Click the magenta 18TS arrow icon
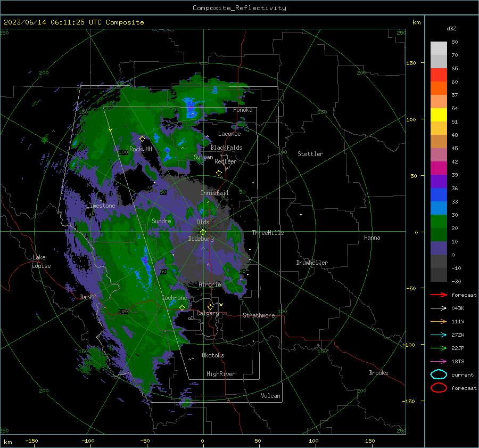479x448 pixels. tap(439, 362)
